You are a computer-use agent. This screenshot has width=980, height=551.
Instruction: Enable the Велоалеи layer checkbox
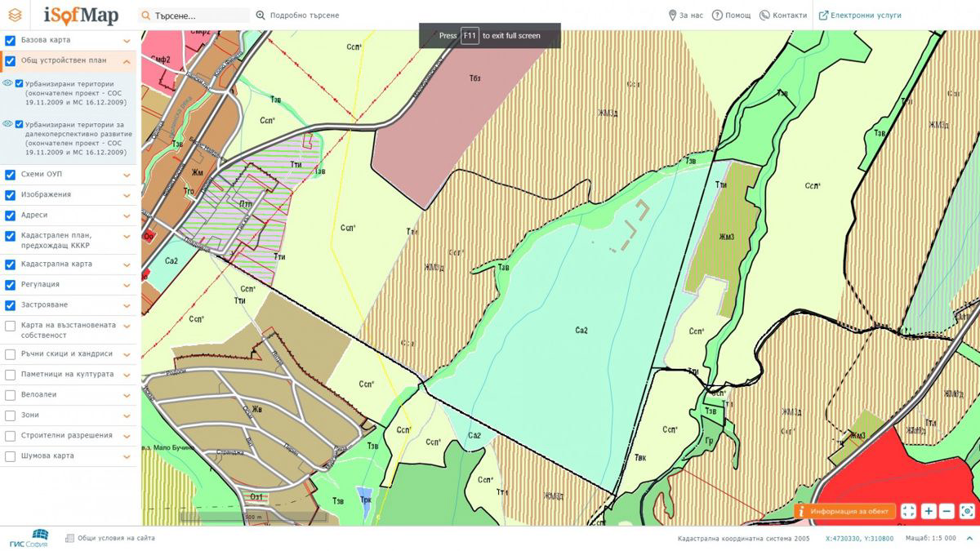[11, 395]
